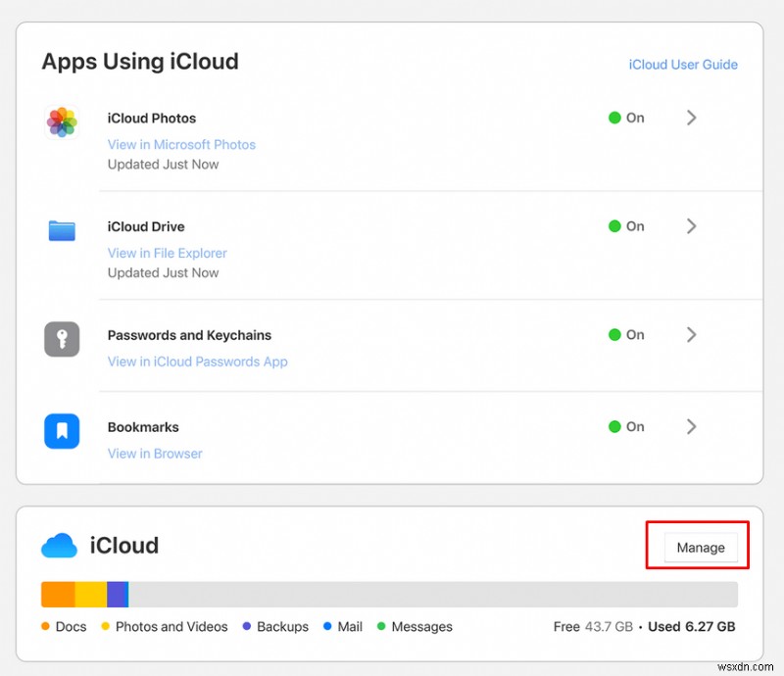The width and height of the screenshot is (784, 676).
Task: Toggle the Passwords and Keychains On status
Action: coord(626,335)
